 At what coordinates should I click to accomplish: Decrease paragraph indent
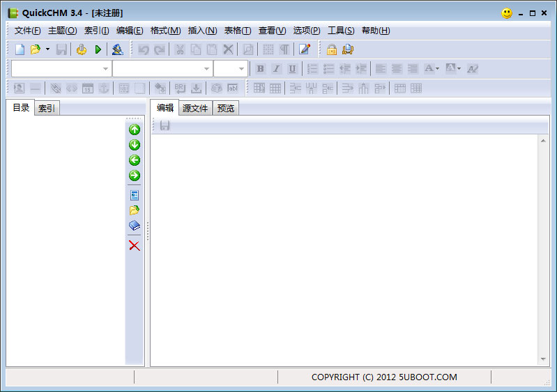344,69
